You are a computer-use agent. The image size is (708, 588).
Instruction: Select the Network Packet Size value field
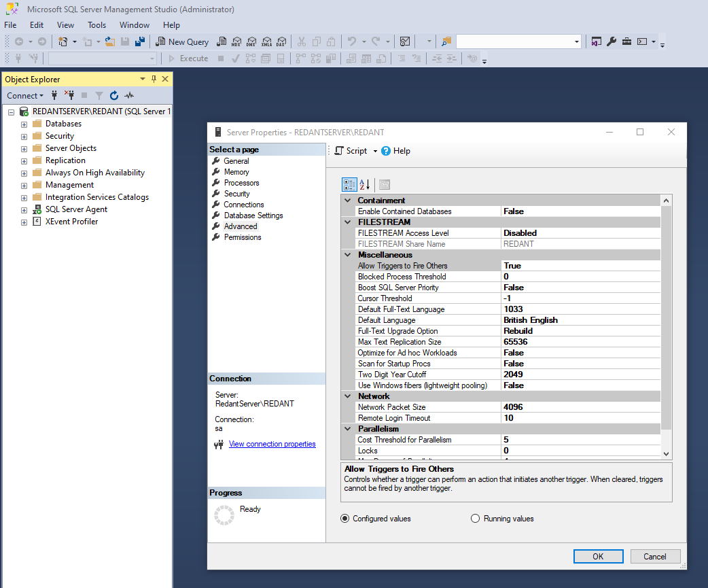[x=580, y=407]
